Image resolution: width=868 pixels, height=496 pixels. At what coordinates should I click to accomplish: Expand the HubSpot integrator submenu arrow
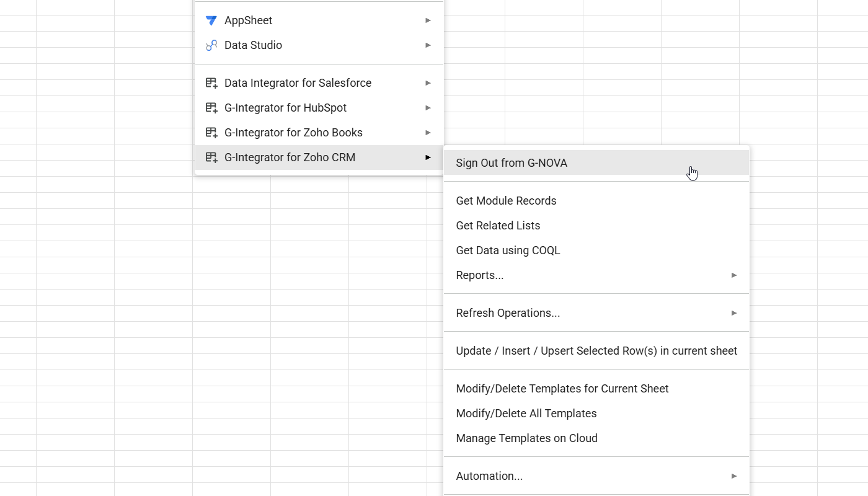click(428, 108)
